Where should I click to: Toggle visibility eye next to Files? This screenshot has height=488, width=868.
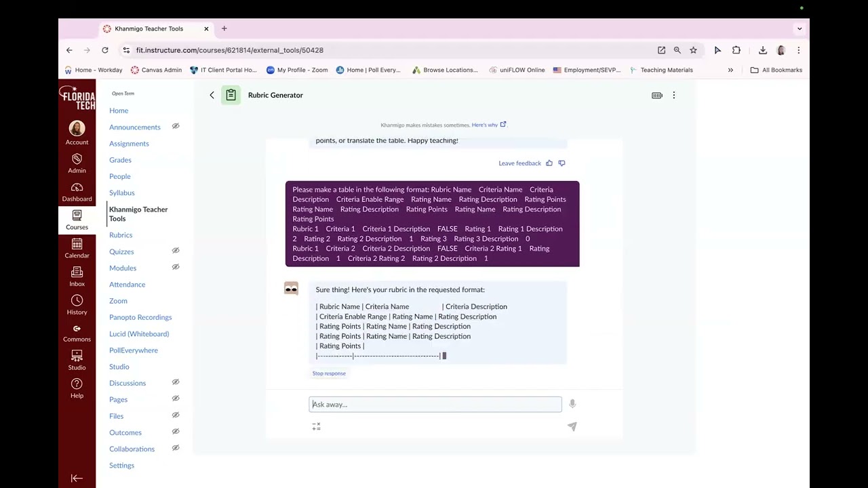[176, 415]
